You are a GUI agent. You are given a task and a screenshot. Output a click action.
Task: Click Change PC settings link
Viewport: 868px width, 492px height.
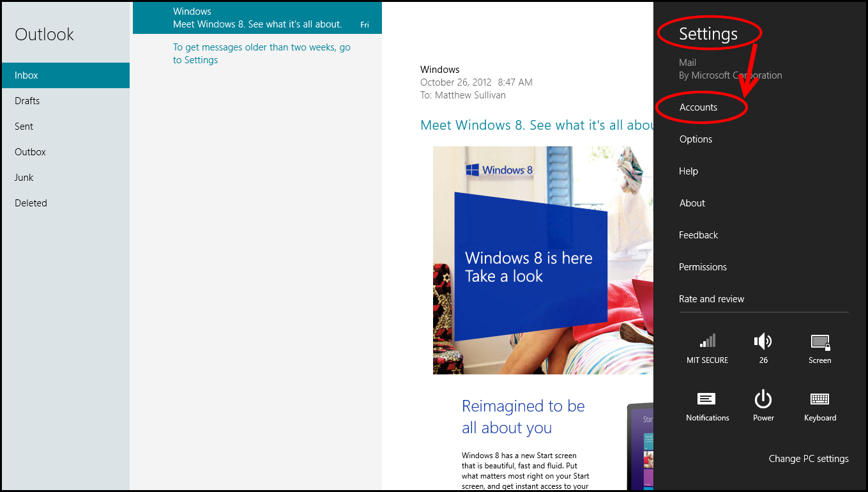(809, 459)
